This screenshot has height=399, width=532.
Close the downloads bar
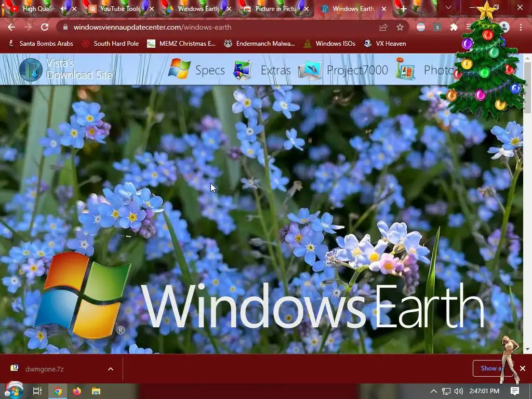pyautogui.click(x=523, y=368)
